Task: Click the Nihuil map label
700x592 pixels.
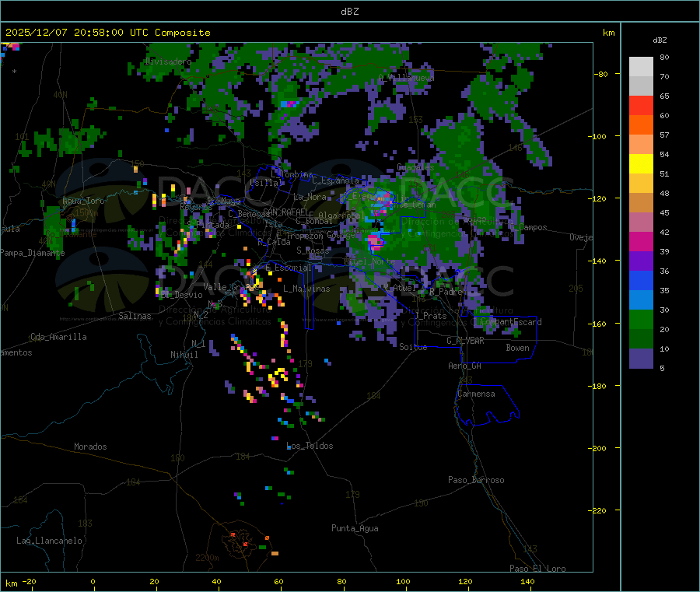Action: pyautogui.click(x=184, y=355)
